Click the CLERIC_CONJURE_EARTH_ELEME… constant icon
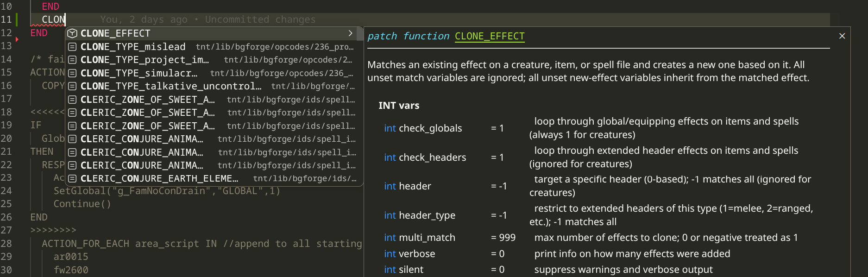Image resolution: width=868 pixels, height=277 pixels. click(72, 178)
